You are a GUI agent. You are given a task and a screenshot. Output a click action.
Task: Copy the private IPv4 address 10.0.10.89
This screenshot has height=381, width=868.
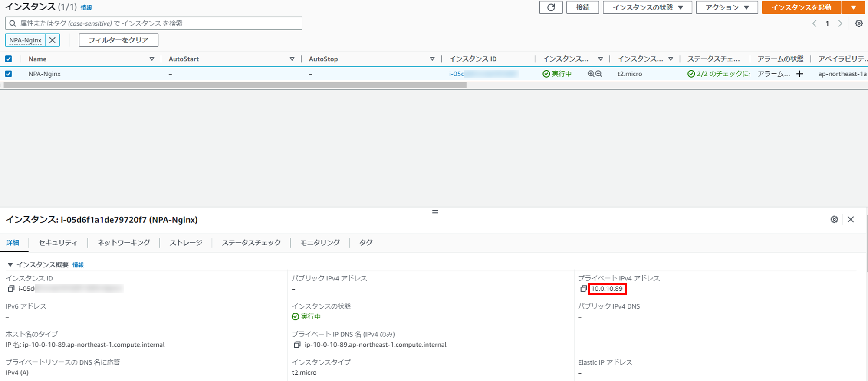[583, 289]
